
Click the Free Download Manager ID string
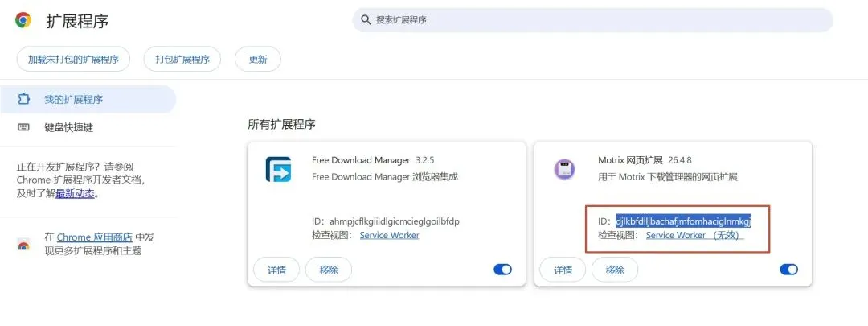click(394, 221)
